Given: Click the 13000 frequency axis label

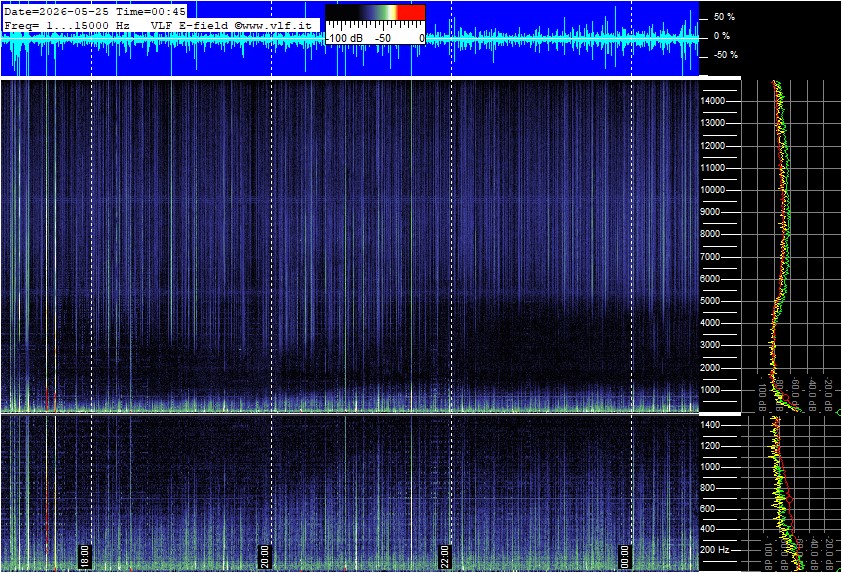Looking at the screenshot, I should (x=713, y=123).
